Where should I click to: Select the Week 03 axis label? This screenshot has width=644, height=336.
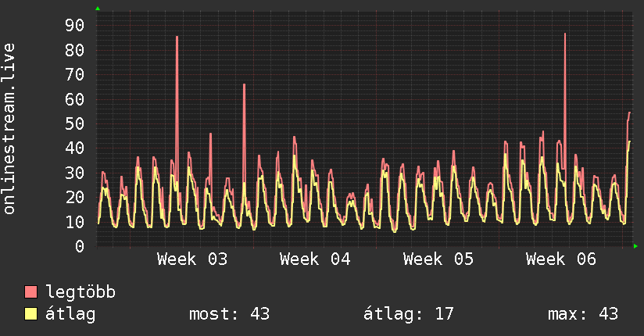[192, 259]
